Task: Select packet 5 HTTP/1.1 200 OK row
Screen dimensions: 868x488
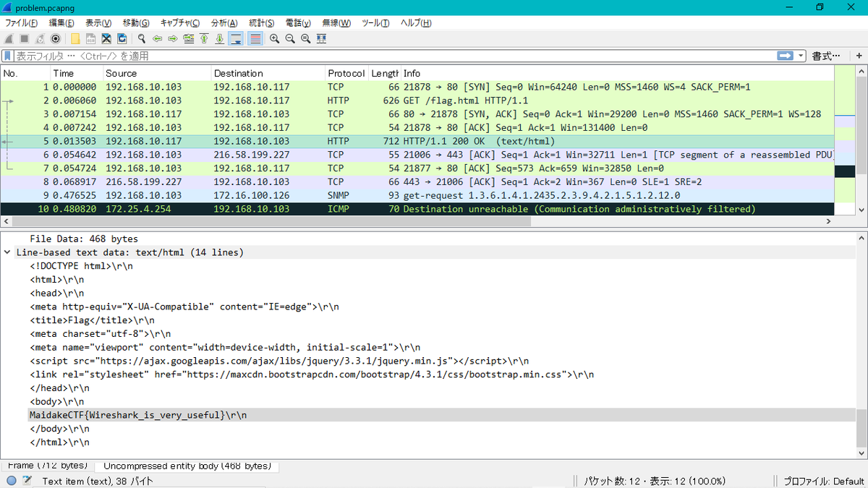Action: pos(417,141)
